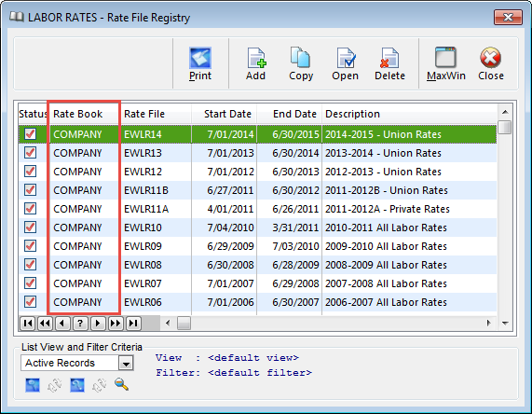Copy the selected rate file
The height and width of the screenshot is (414, 532).
click(x=301, y=64)
